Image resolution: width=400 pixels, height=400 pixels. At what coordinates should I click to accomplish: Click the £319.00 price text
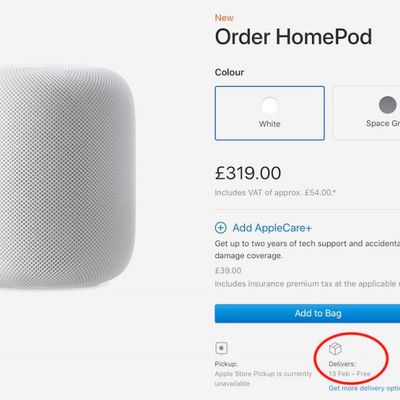click(248, 173)
